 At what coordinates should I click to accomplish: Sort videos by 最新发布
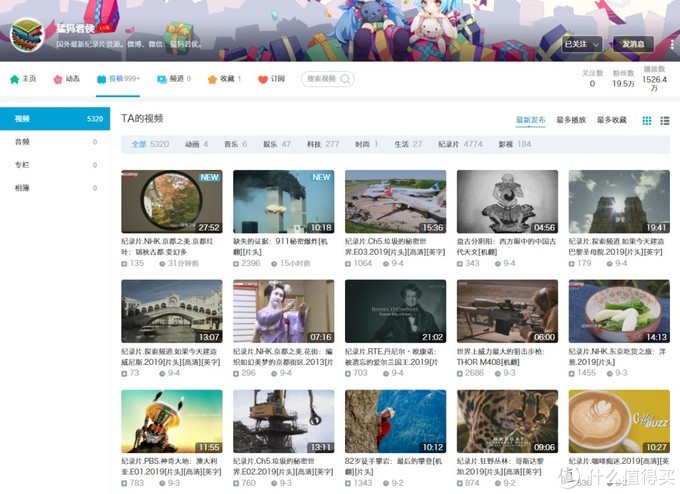click(530, 120)
